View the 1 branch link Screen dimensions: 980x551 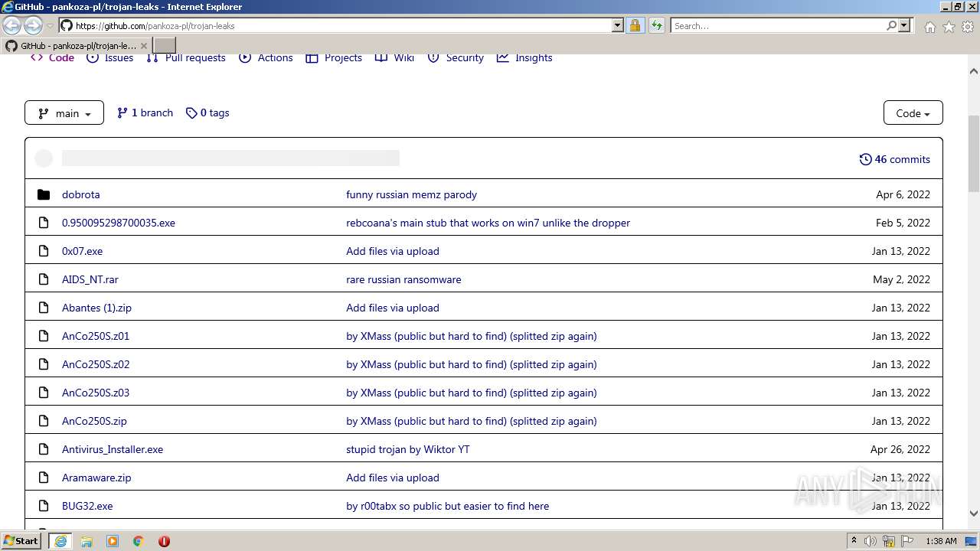click(x=145, y=112)
